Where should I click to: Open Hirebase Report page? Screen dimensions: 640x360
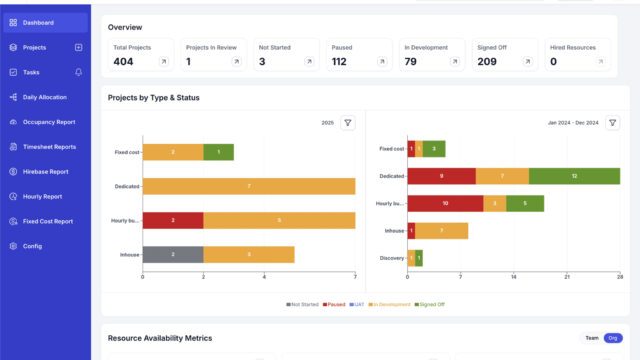click(x=45, y=172)
